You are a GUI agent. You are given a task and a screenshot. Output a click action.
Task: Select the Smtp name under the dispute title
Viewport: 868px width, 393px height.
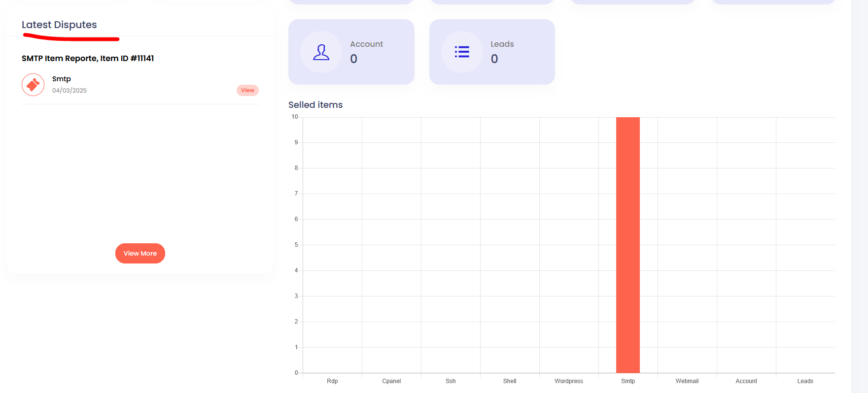[62, 79]
